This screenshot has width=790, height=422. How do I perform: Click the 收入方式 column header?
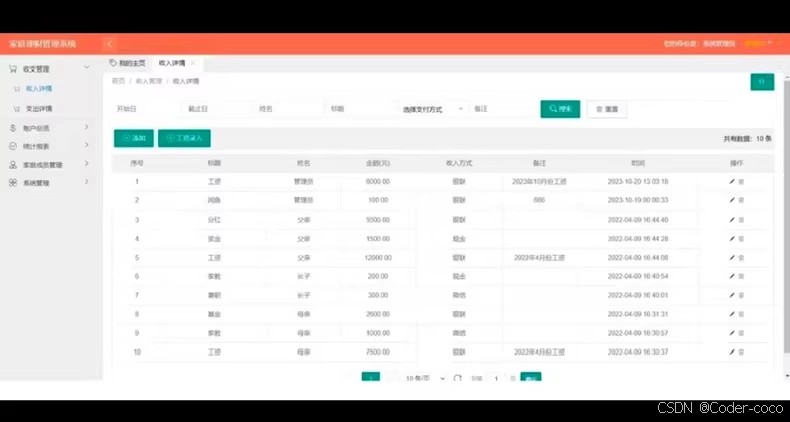459,163
